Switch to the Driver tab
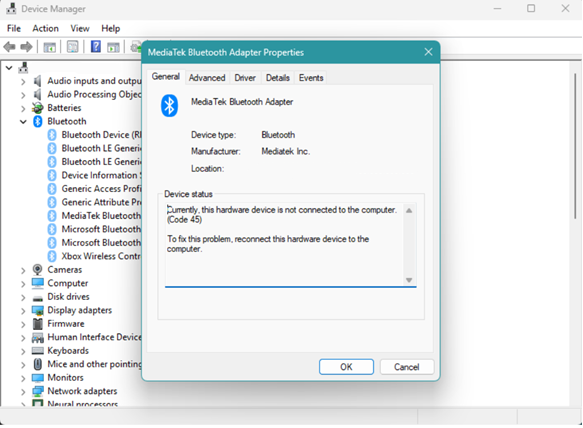This screenshot has width=583, height=428. [x=245, y=78]
